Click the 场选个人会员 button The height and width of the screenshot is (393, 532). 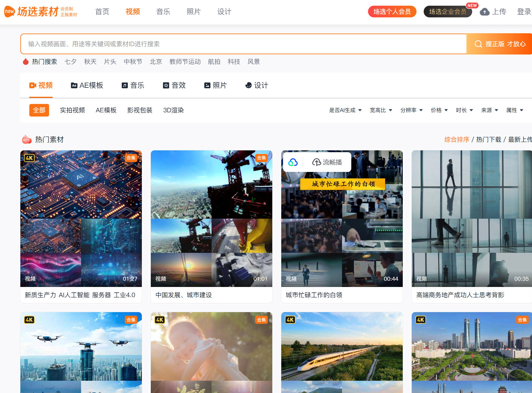392,12
